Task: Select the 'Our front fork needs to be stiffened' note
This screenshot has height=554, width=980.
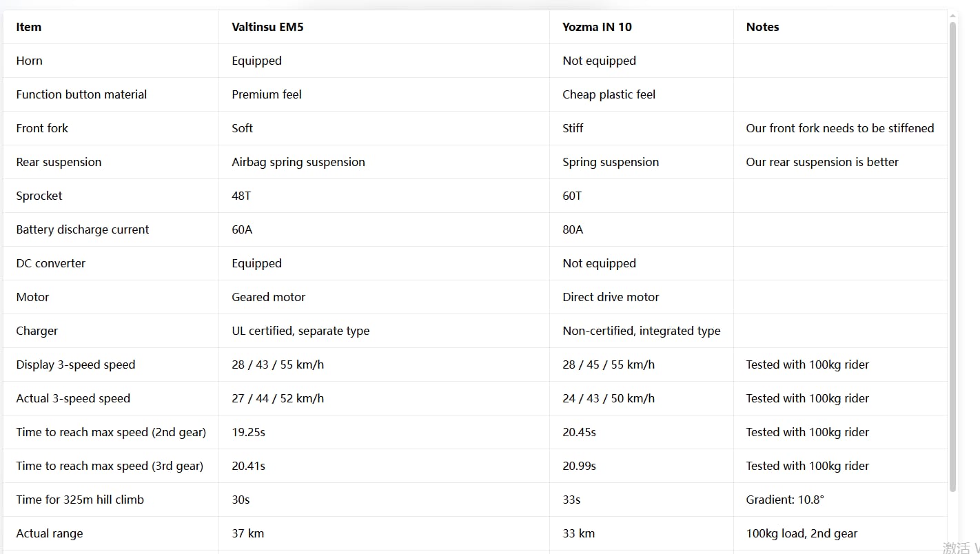Action: pos(839,128)
